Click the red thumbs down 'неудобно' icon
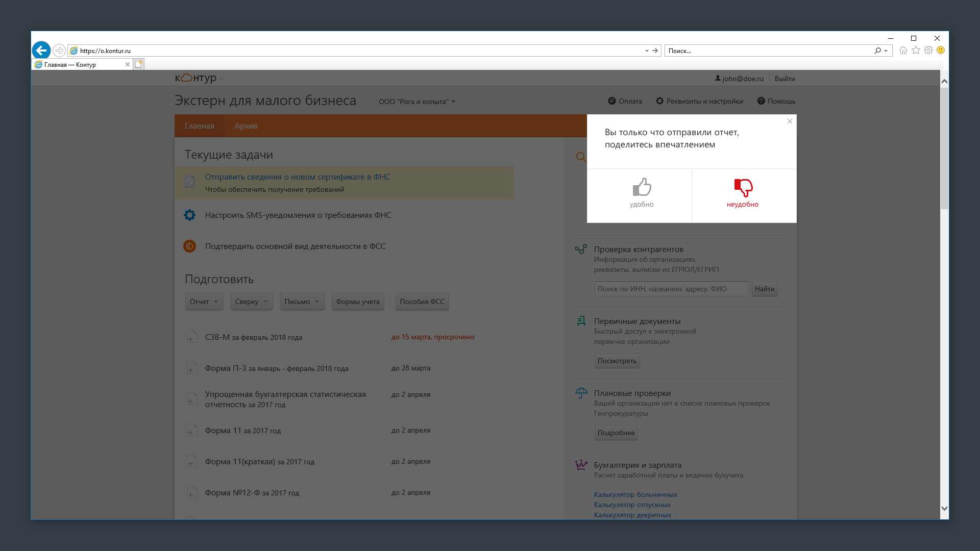Image resolution: width=980 pixels, height=551 pixels. 743,187
